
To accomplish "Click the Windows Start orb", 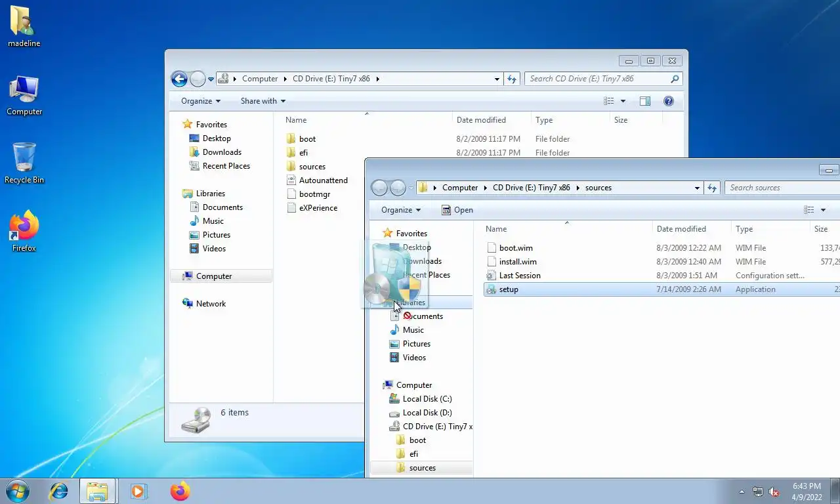I will click(17, 490).
